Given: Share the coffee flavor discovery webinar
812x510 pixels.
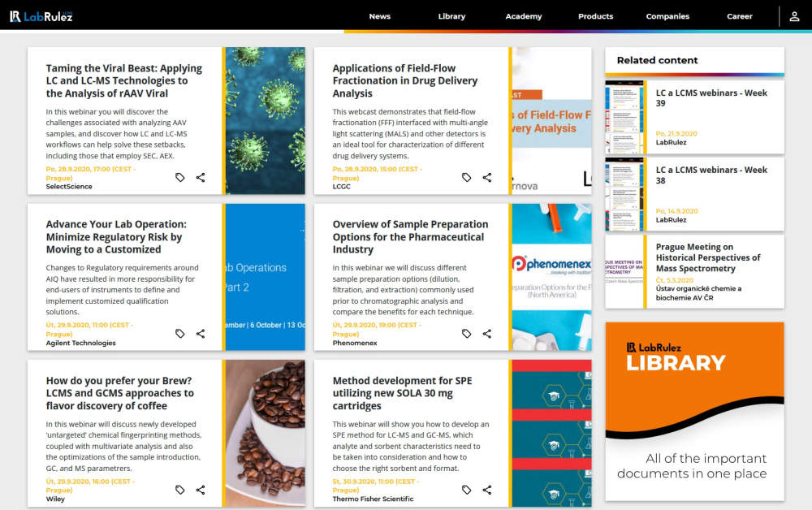Looking at the screenshot, I should click(x=201, y=490).
